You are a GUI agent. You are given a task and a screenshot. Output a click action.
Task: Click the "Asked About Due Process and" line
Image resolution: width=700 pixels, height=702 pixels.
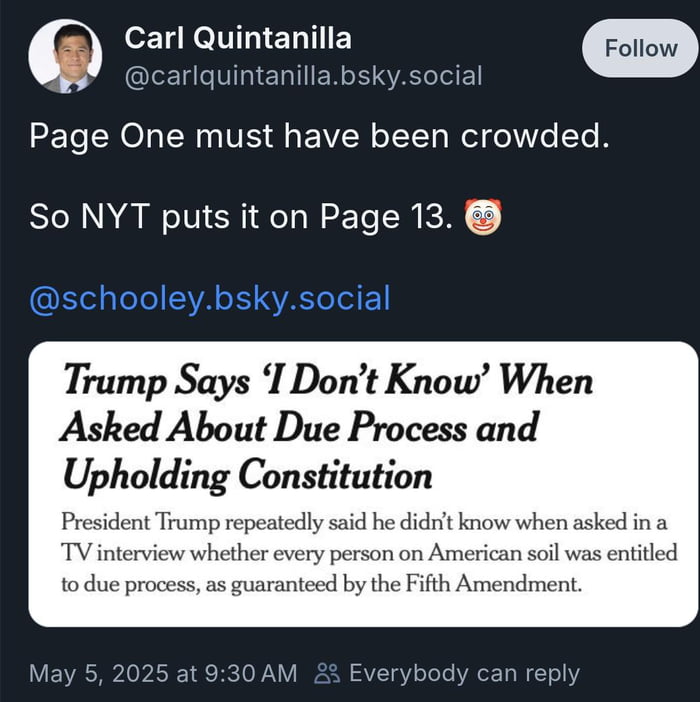(x=299, y=428)
